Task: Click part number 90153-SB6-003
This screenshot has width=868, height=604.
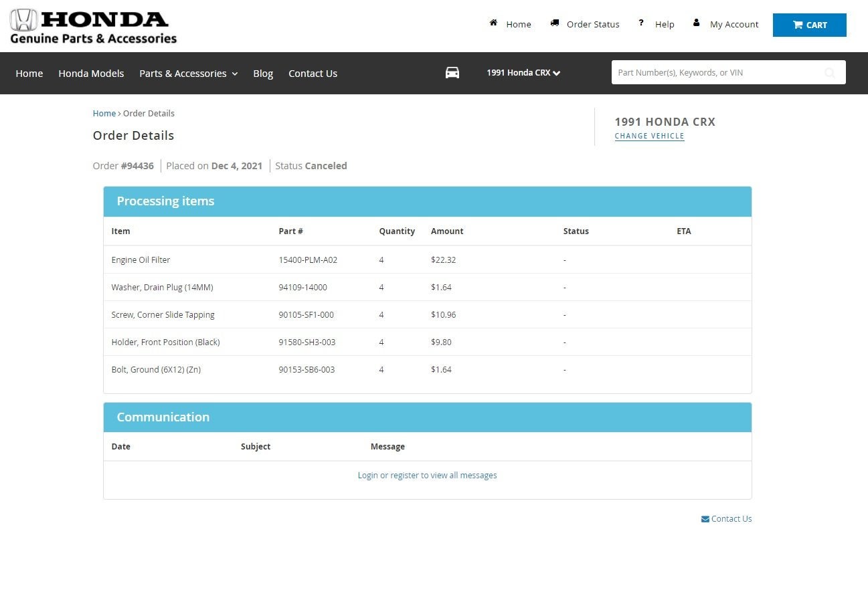Action: tap(307, 369)
